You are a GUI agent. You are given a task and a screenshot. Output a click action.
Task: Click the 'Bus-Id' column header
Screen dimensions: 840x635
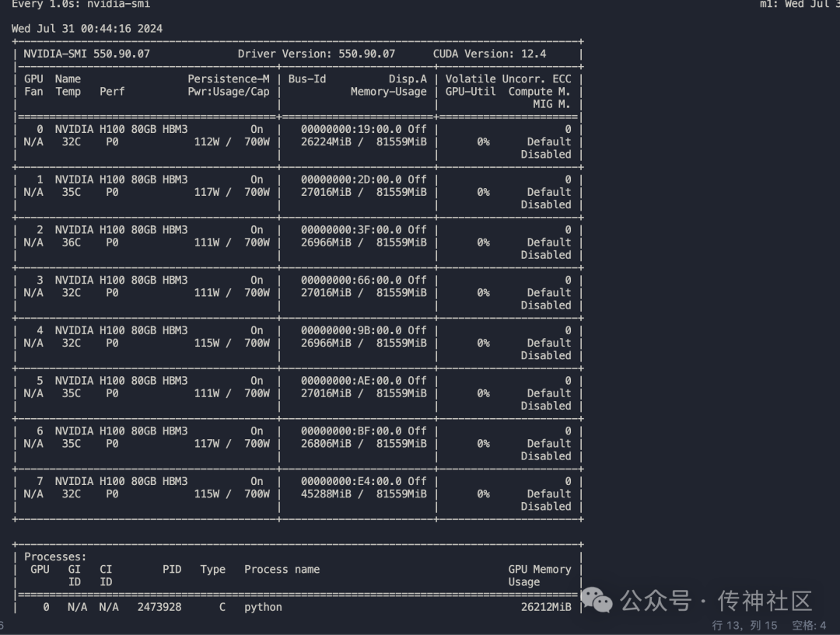[x=307, y=79]
